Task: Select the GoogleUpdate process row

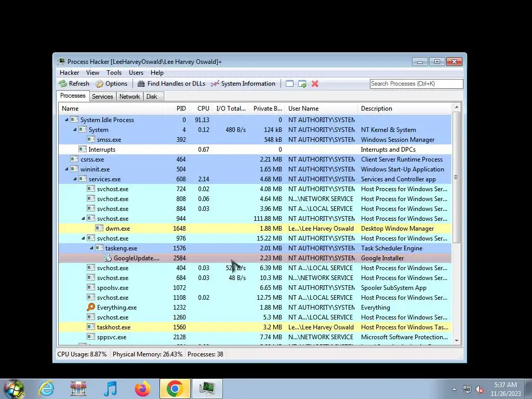Action: [x=255, y=258]
